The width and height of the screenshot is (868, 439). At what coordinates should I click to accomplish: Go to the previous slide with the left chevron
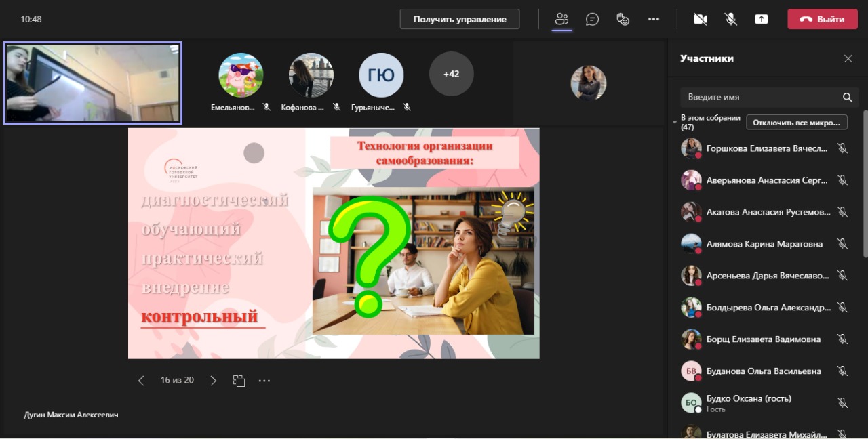[140, 380]
